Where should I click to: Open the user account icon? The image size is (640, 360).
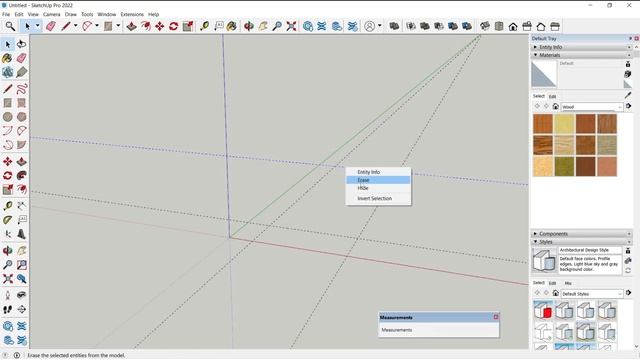click(369, 26)
